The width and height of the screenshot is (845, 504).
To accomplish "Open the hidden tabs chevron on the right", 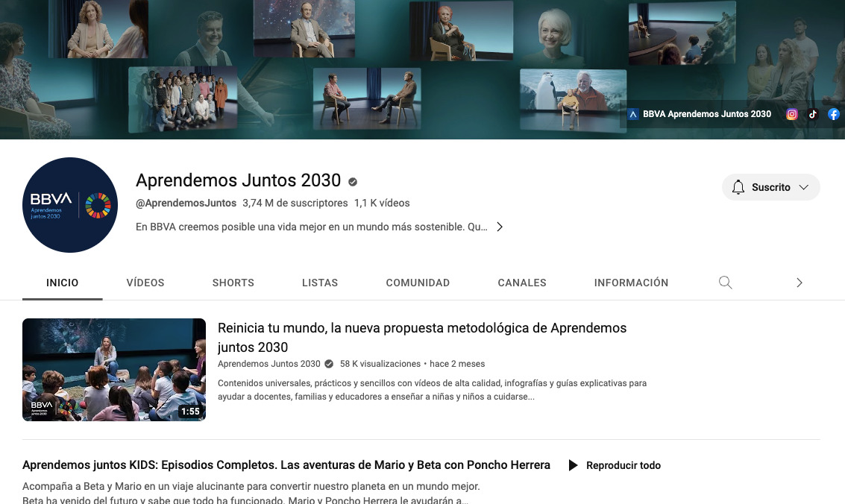I will pos(799,283).
